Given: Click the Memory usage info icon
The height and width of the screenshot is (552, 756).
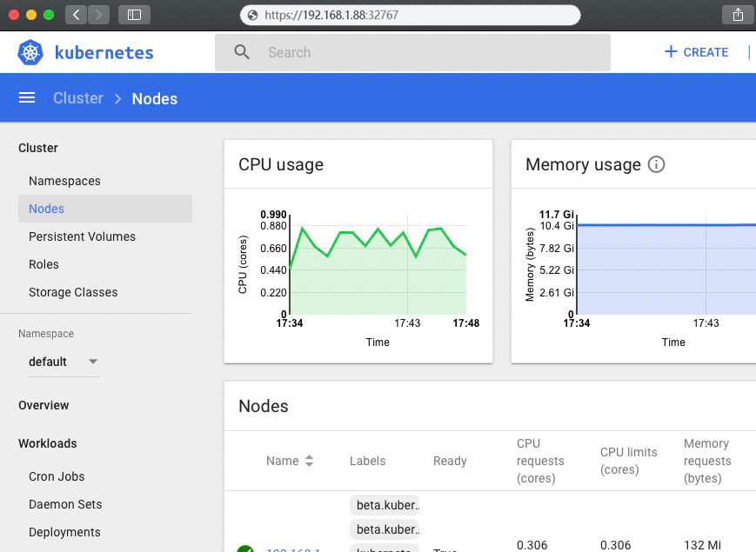Looking at the screenshot, I should pyautogui.click(x=656, y=164).
